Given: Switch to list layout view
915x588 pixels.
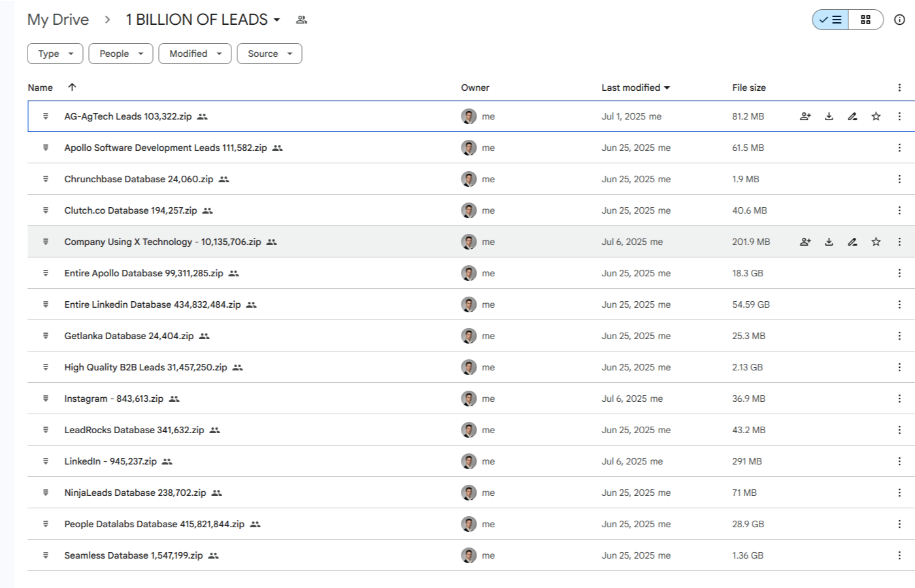Looking at the screenshot, I should (830, 20).
